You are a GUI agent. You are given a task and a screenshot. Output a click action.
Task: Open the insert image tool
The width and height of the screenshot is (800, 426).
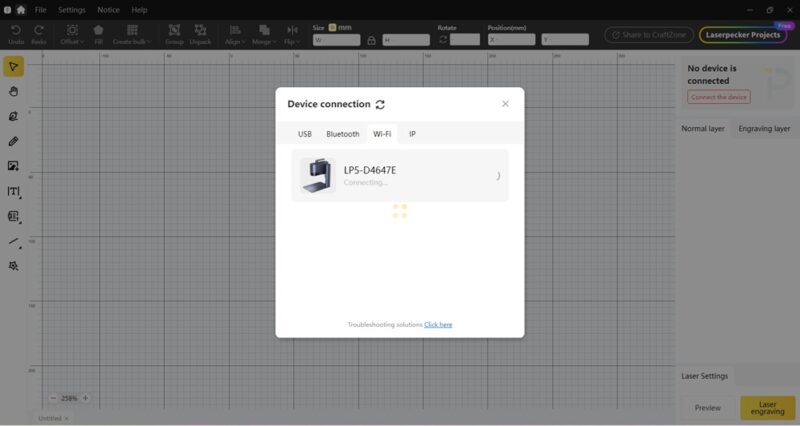tap(13, 166)
